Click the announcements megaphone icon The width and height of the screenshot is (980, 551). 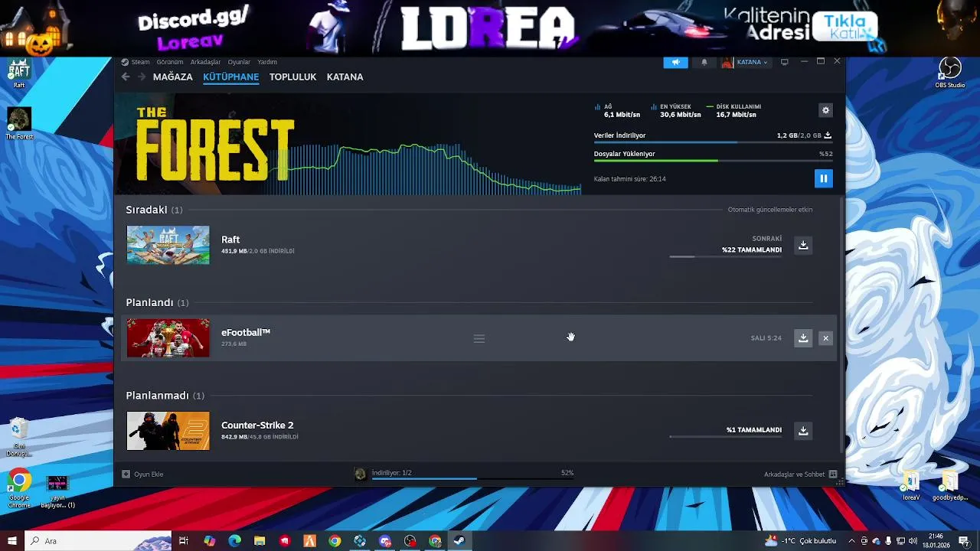click(x=675, y=62)
